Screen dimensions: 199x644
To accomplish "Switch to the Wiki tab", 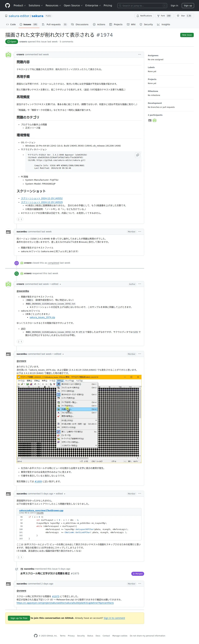I will tap(131, 24).
